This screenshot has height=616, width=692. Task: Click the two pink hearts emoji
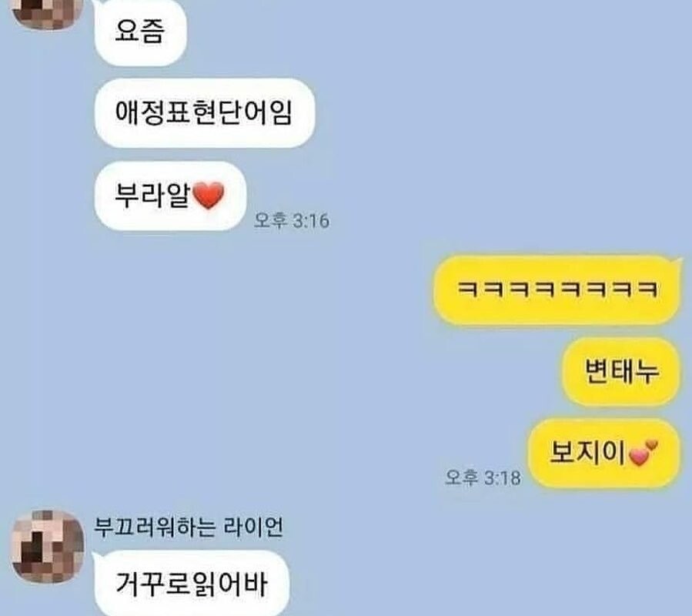pyautogui.click(x=644, y=453)
